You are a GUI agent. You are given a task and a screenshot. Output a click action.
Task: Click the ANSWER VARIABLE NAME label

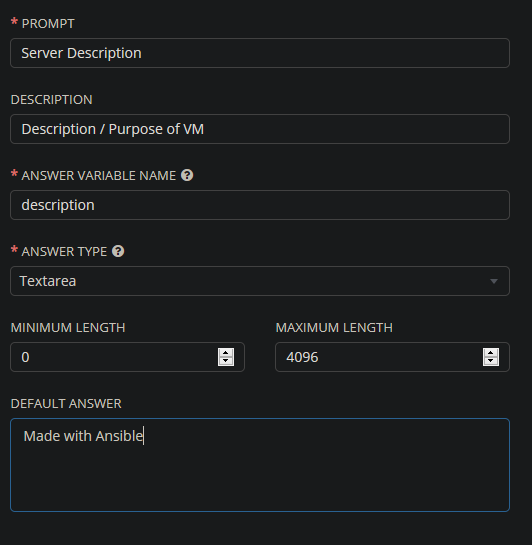pyautogui.click(x=99, y=176)
